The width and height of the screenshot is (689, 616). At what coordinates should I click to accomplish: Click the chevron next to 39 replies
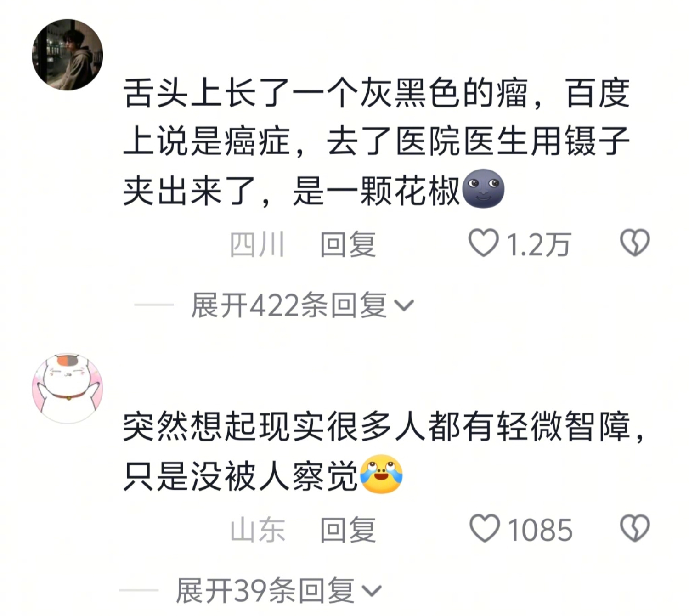point(372,591)
